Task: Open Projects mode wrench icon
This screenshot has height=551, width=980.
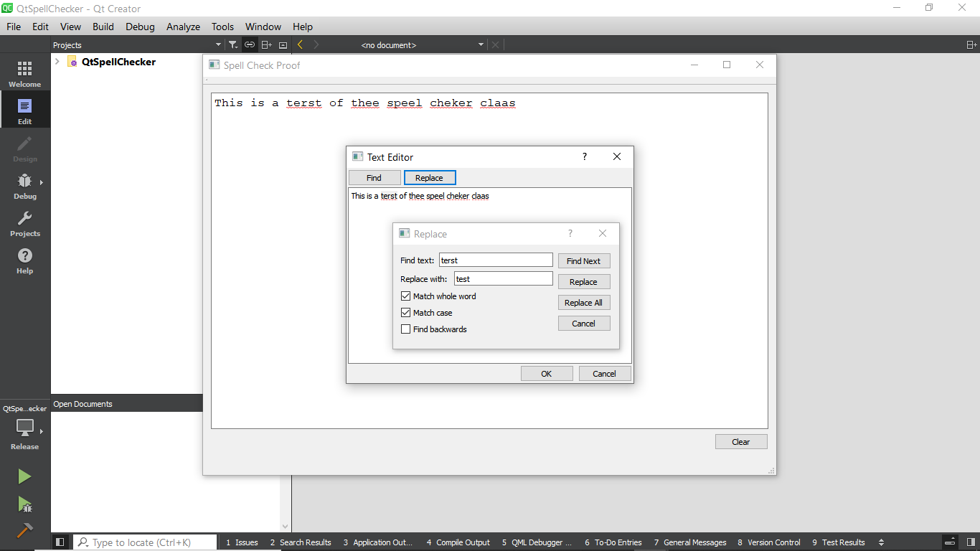Action: point(24,222)
